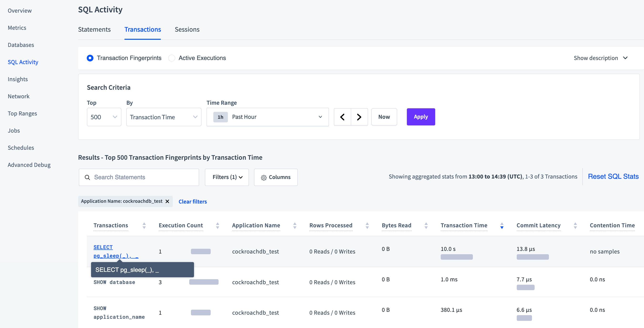Select the Transaction Fingerprints radio button
Screen dimensions: 644x328
[90, 58]
